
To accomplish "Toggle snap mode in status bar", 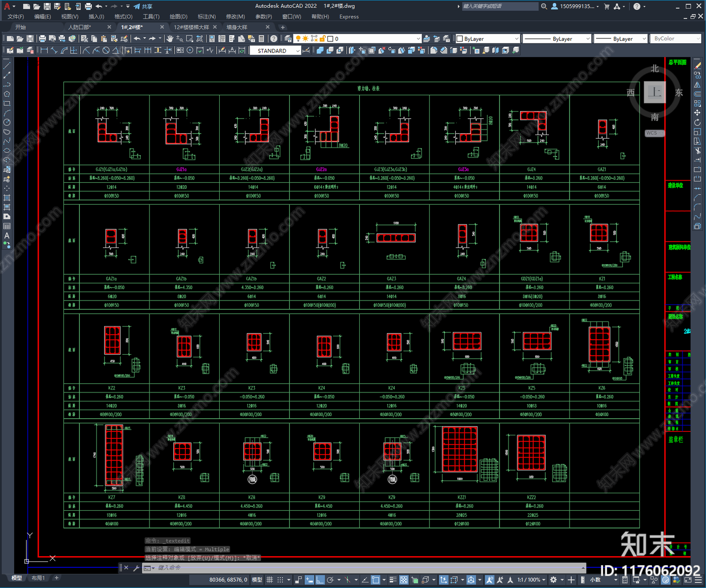I will pos(280,580).
